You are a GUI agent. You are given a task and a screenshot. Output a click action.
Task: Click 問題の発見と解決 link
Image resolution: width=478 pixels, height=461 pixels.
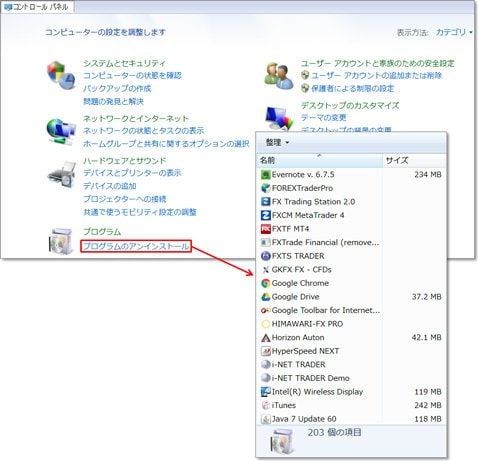point(113,101)
